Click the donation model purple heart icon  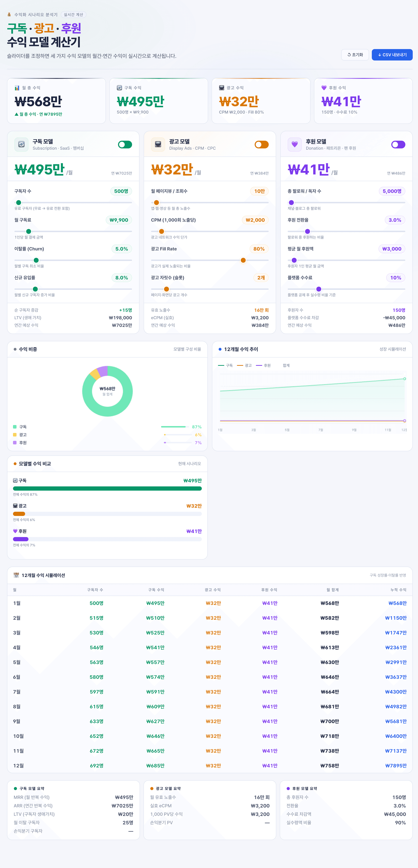click(x=295, y=145)
